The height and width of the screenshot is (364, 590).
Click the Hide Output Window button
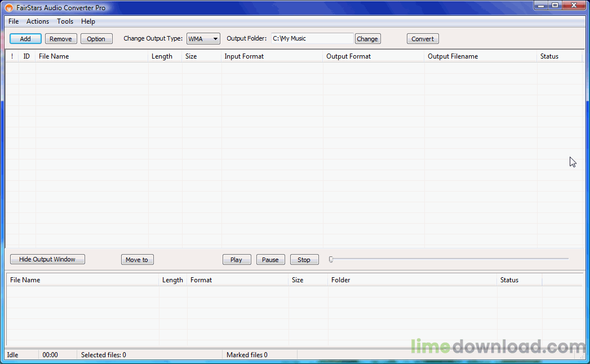(47, 259)
